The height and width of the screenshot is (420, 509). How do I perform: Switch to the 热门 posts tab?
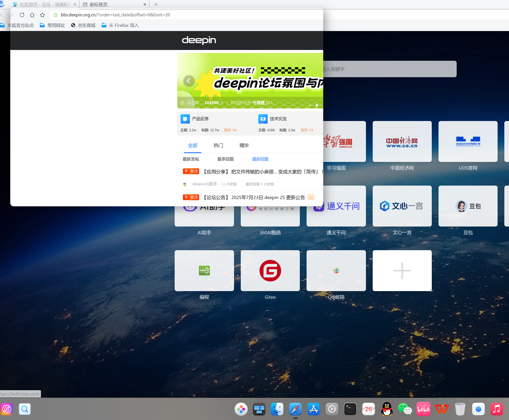click(x=218, y=145)
